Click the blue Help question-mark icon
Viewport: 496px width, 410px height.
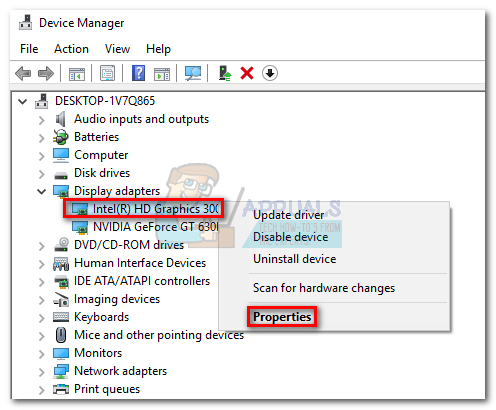pyautogui.click(x=138, y=73)
